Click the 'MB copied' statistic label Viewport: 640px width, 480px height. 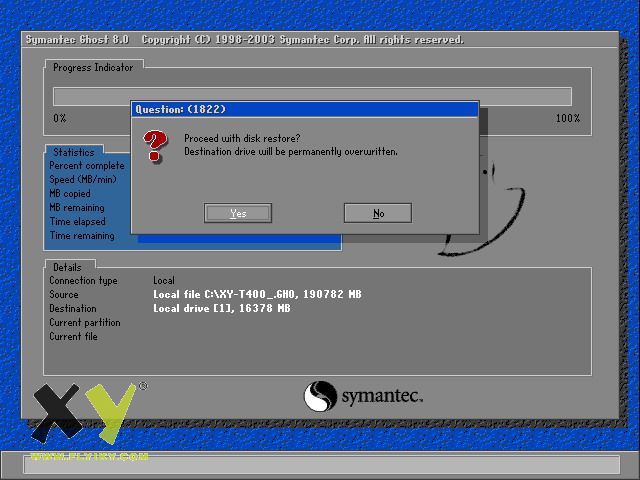(70, 193)
